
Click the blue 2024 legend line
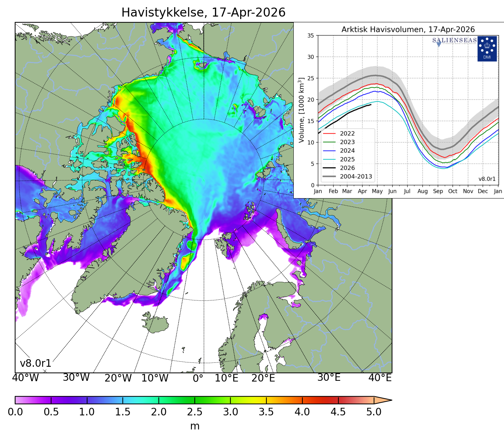[x=329, y=151]
